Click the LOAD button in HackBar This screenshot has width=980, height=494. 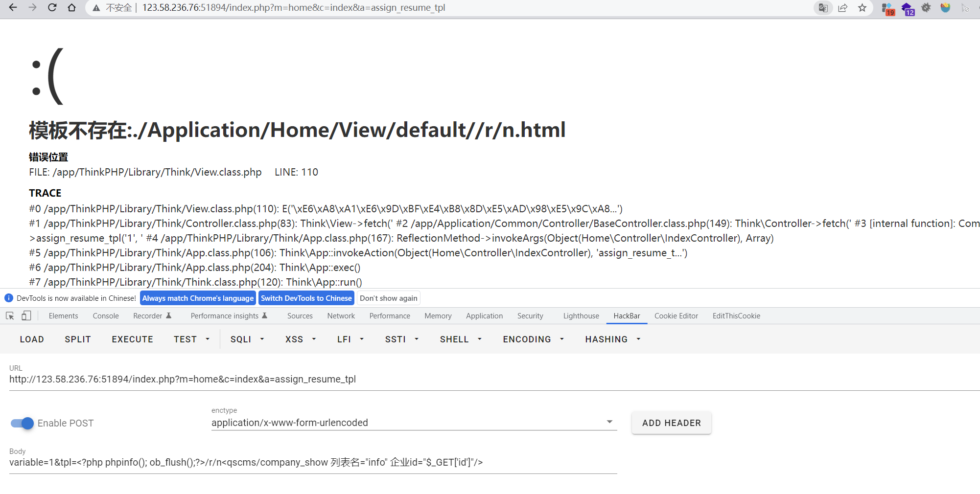tap(32, 339)
